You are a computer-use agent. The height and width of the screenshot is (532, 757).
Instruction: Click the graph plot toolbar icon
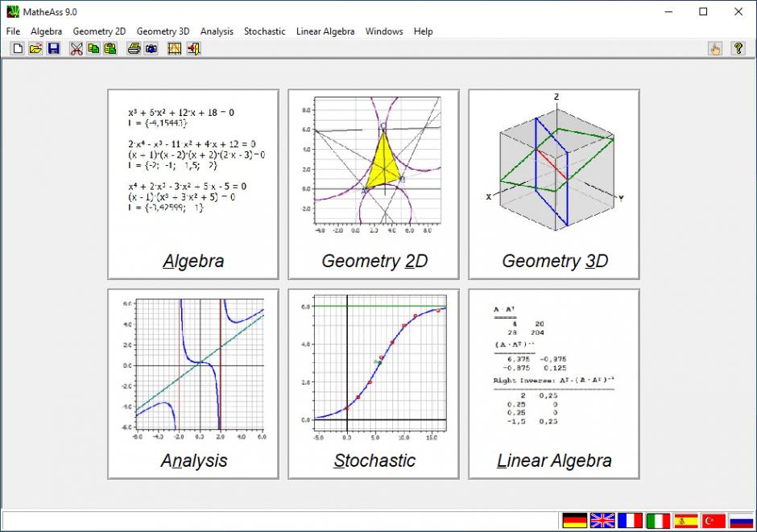pyautogui.click(x=174, y=48)
